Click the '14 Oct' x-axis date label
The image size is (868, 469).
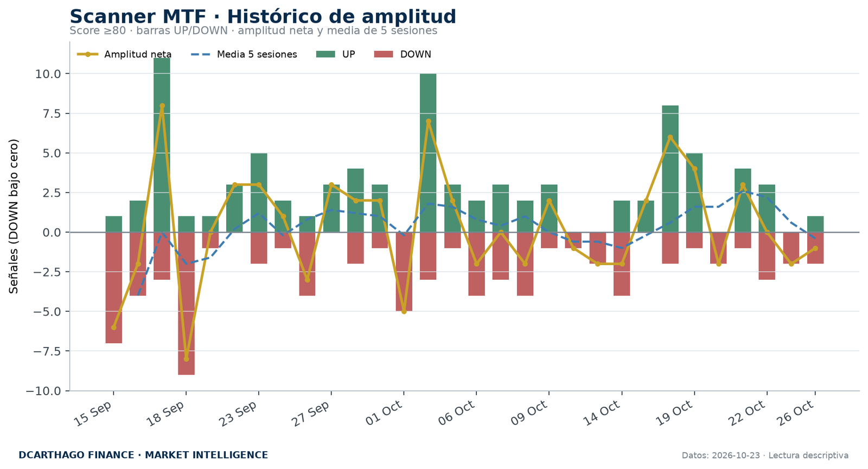[602, 413]
